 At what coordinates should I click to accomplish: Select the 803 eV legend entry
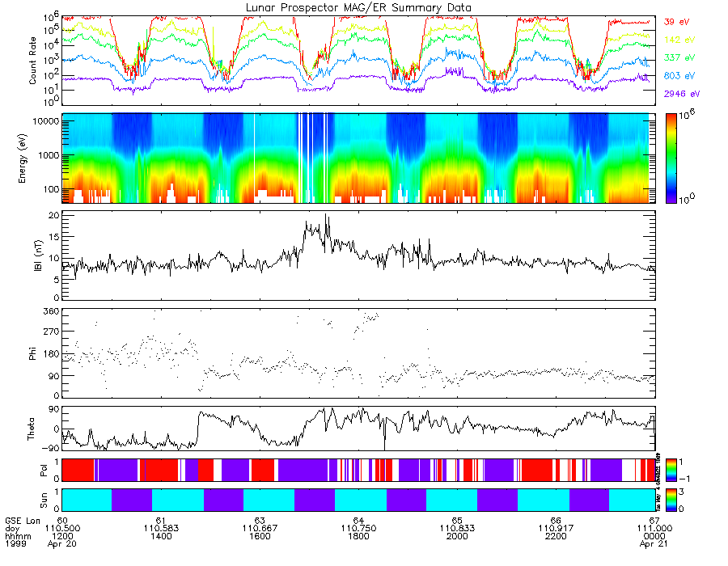click(679, 76)
